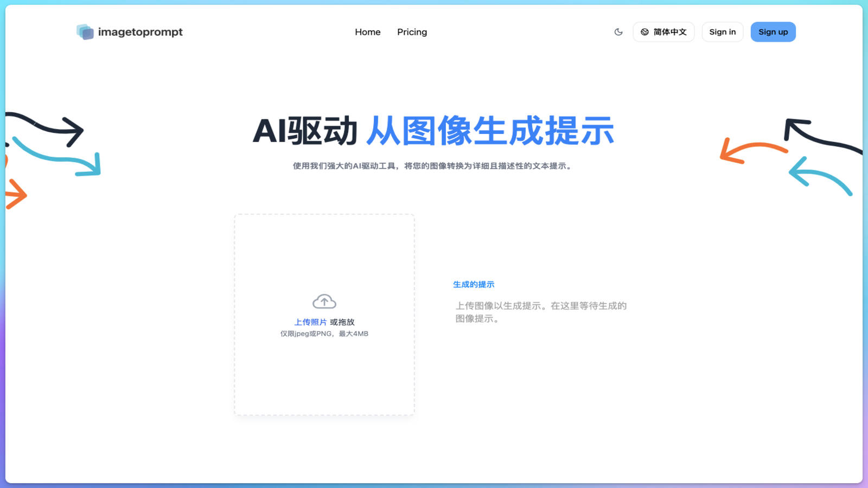868x488 pixels.
Task: Click the imagetoprompt brand name text
Action: [140, 32]
